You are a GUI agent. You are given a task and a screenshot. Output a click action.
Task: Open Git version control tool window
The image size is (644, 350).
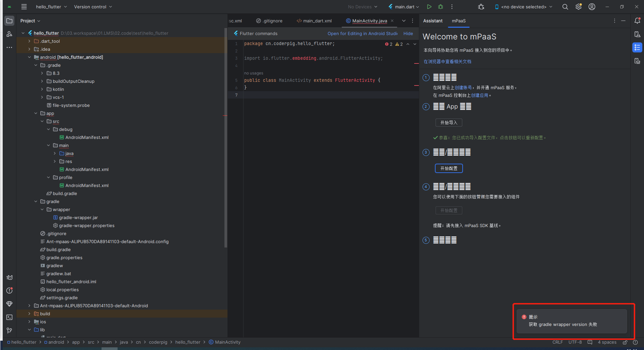coord(9,331)
